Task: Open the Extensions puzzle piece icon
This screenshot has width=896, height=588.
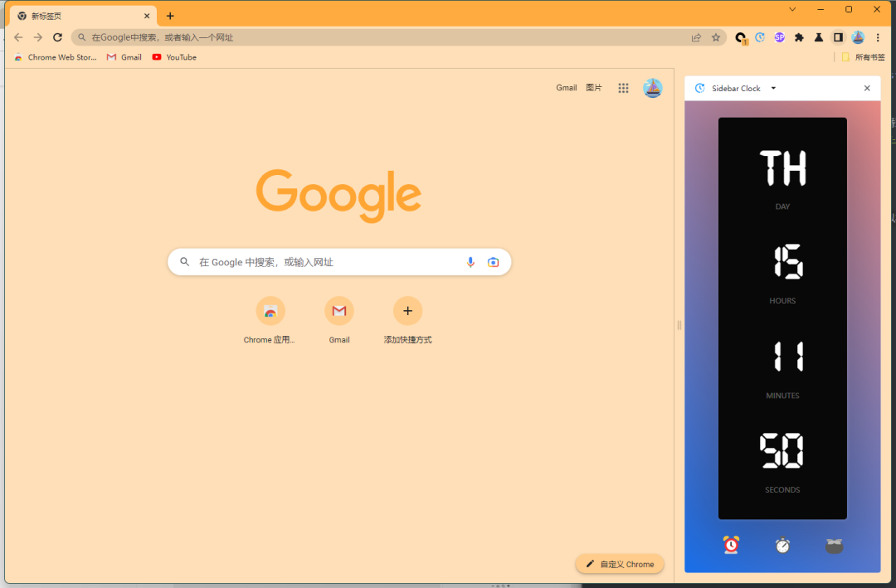Action: (x=799, y=37)
